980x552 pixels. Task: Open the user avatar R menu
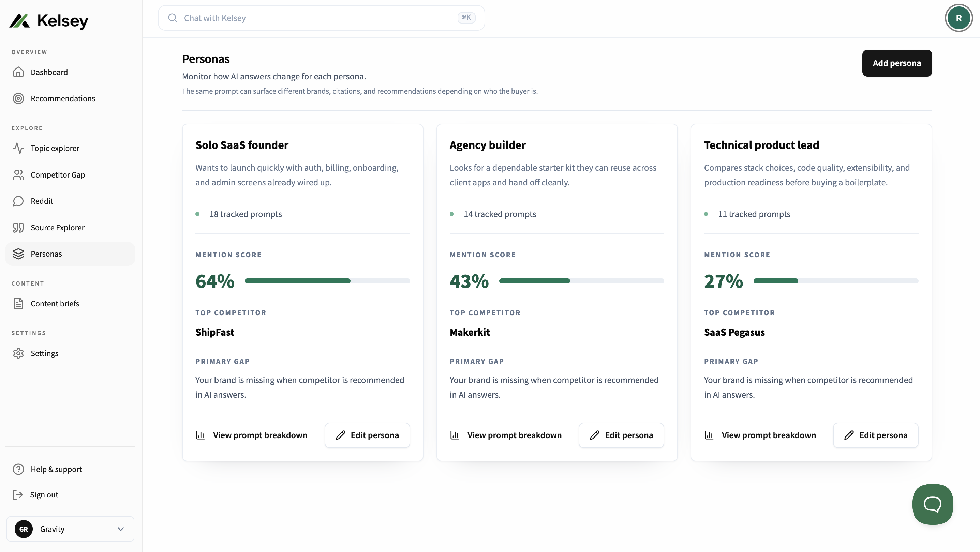(x=959, y=18)
